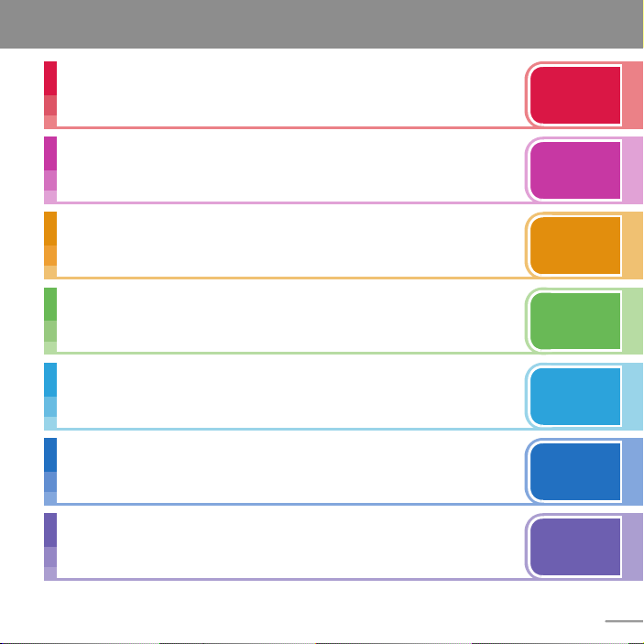Image resolution: width=644 pixels, height=644 pixels.
Task: Click the gray header bar
Action: [322, 24]
